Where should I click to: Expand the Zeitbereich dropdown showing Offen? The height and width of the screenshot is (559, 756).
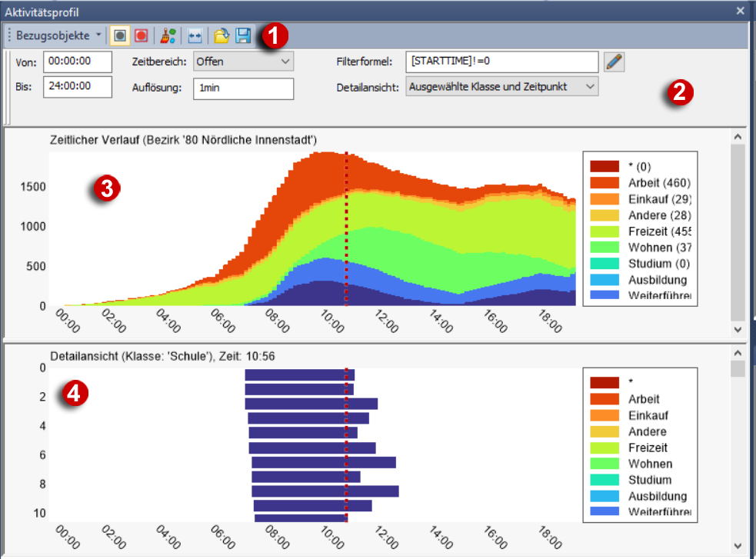click(243, 62)
